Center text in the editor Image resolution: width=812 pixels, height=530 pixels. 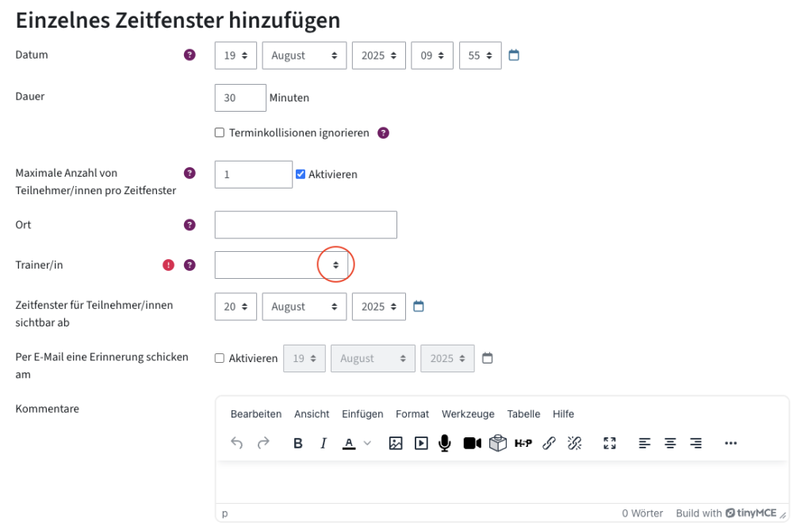670,443
